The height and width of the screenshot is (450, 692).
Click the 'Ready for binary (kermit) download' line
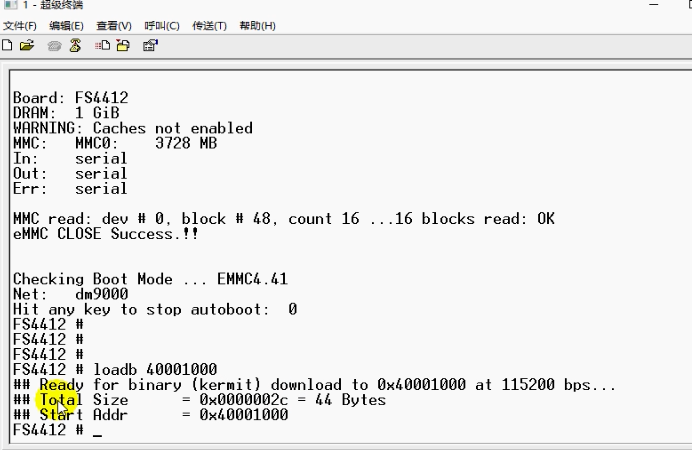(x=314, y=384)
